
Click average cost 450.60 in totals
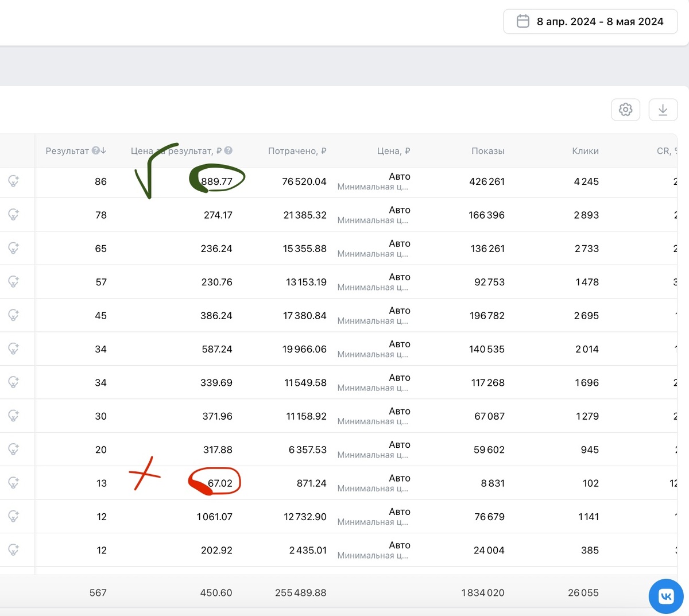pos(216,593)
